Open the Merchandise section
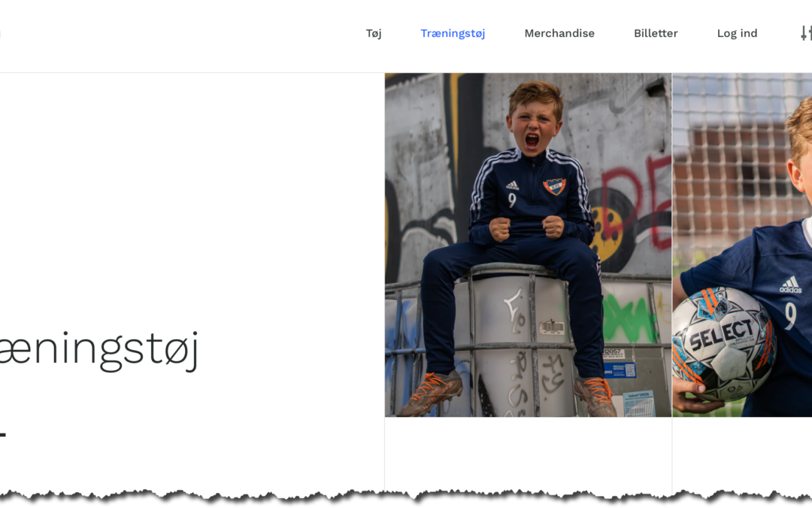 point(559,33)
